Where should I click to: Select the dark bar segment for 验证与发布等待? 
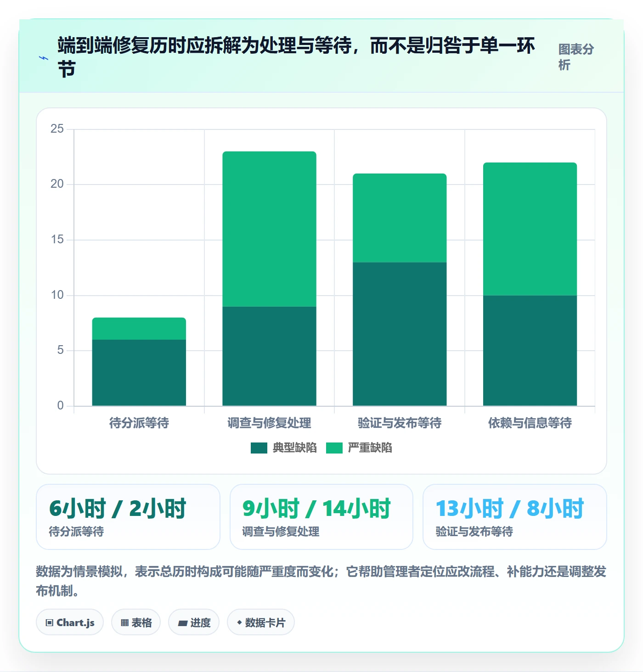pyautogui.click(x=400, y=334)
